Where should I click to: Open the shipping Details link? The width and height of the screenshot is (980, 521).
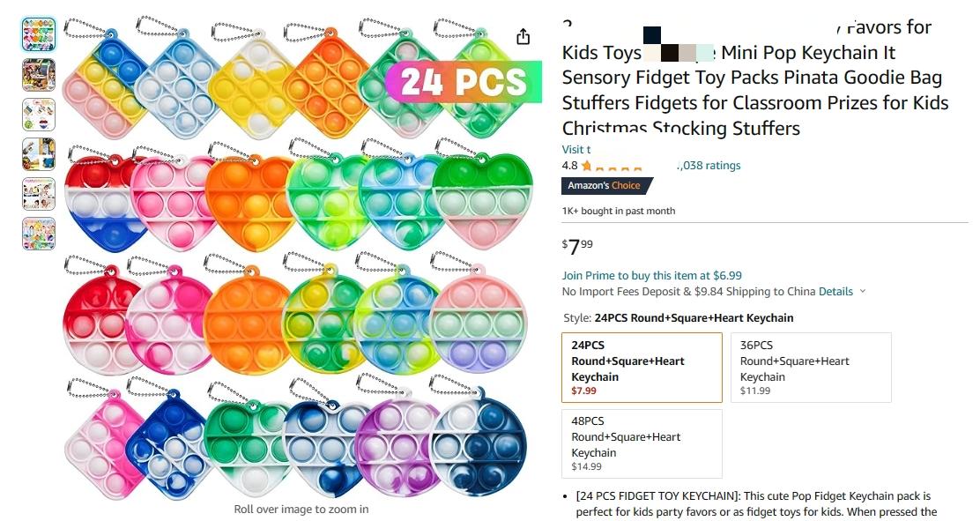click(835, 292)
